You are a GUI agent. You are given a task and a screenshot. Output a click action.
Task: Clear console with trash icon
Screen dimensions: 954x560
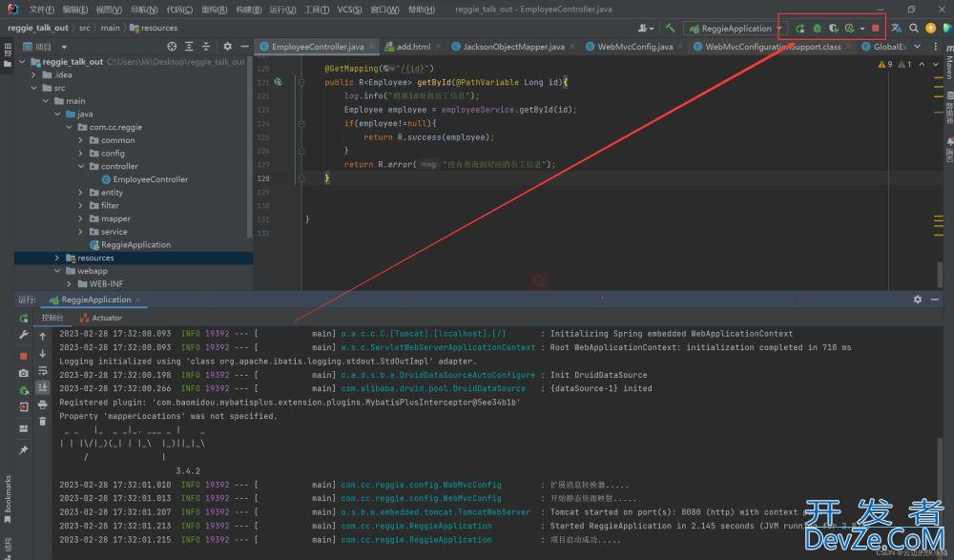click(x=43, y=422)
